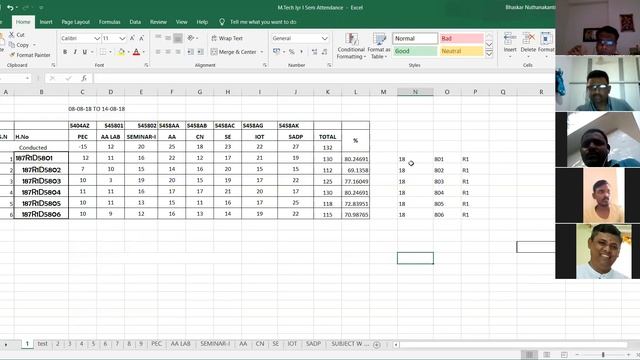The height and width of the screenshot is (360, 640).
Task: Apply the Neutral cell style
Action: [461, 51]
